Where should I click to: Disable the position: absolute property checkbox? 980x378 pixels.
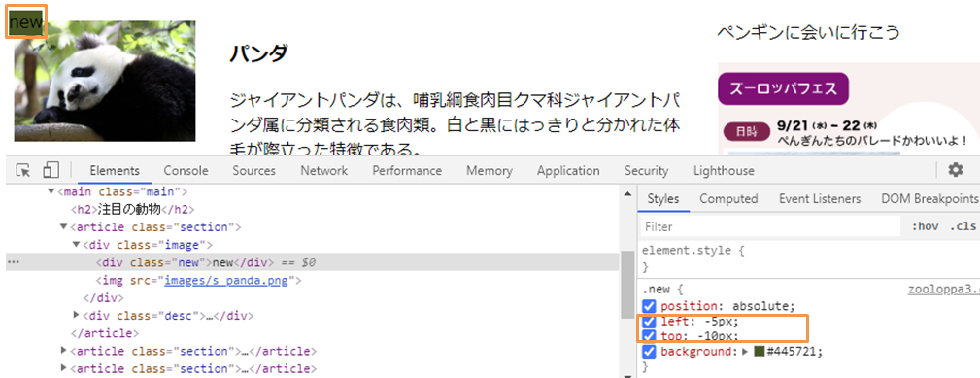tap(649, 306)
